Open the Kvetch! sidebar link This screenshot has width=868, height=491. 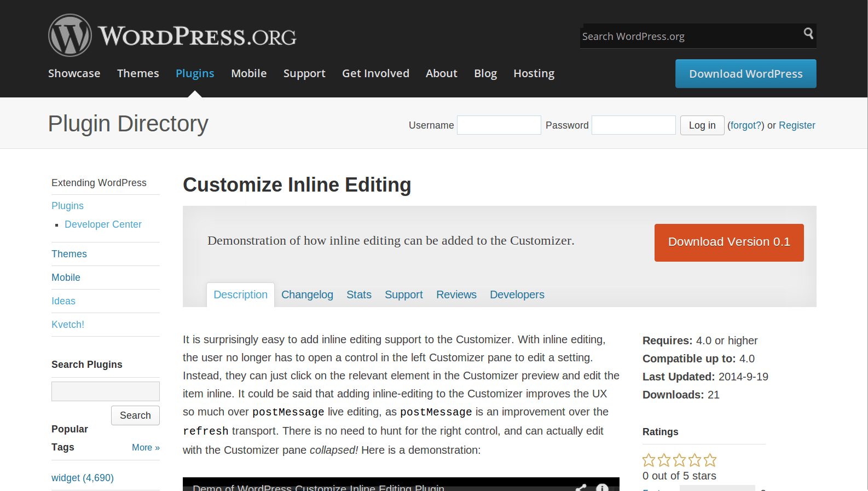point(68,325)
